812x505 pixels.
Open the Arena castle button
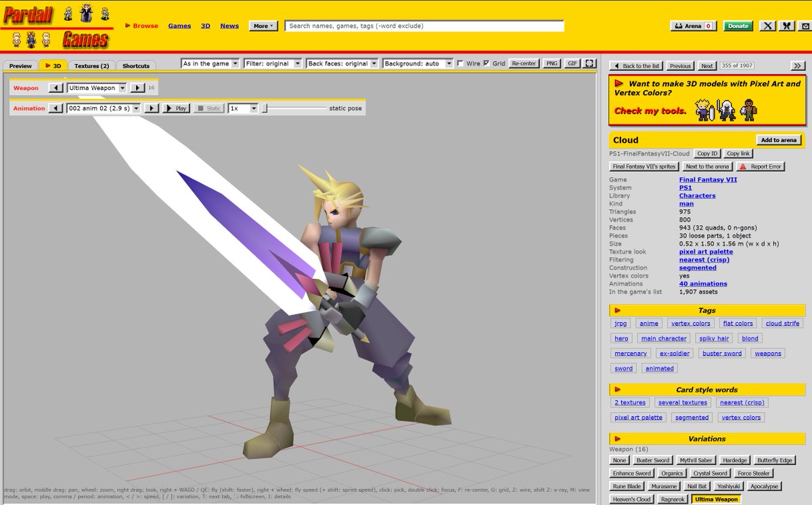point(693,26)
